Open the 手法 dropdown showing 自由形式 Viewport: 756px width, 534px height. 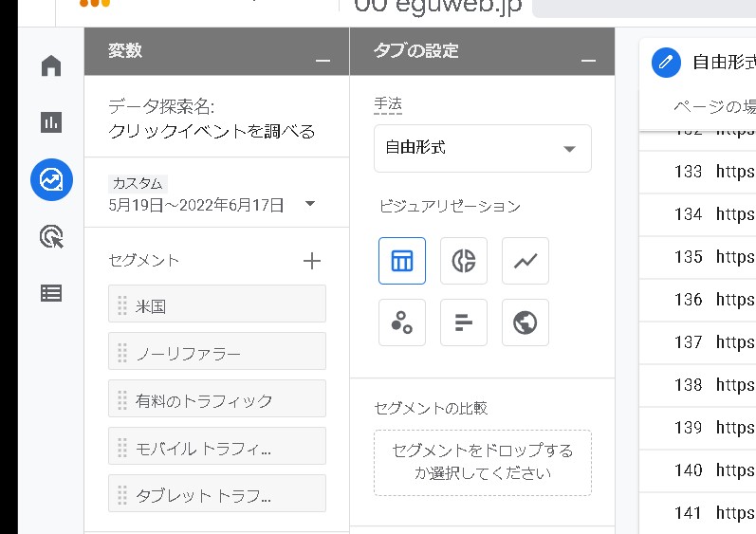[482, 148]
